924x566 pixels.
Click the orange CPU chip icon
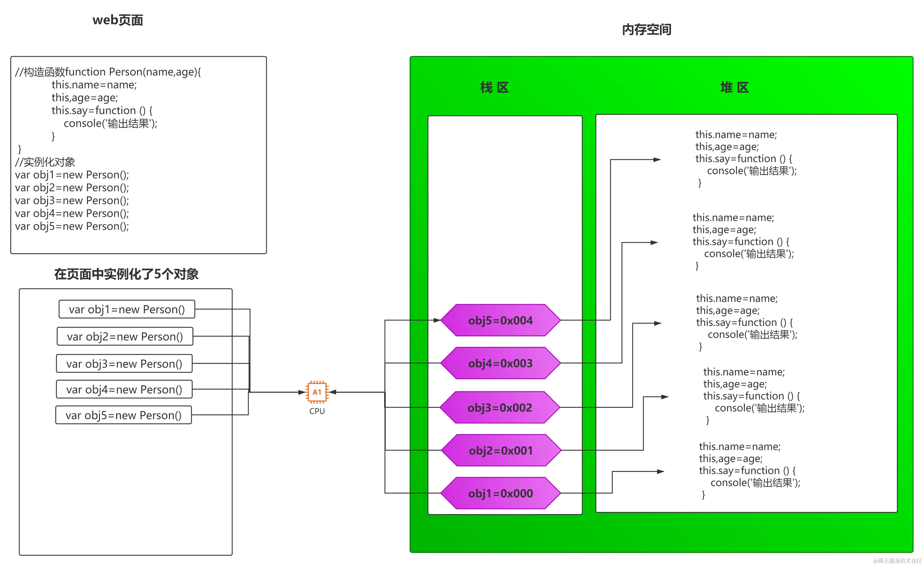(x=317, y=392)
